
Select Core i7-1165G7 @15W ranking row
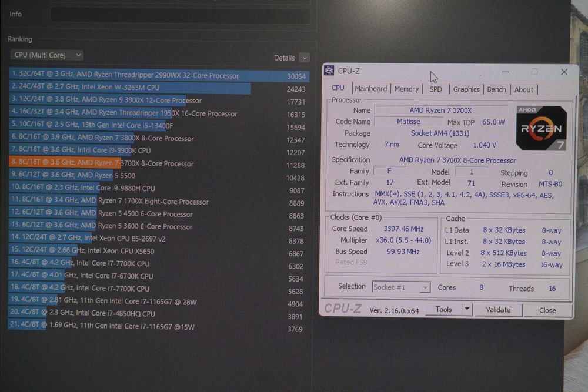pyautogui.click(x=159, y=326)
